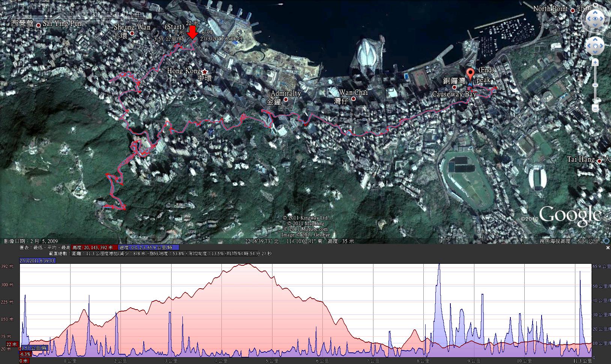The height and width of the screenshot is (364, 611).
Task: Click the '392 米' elevation axis label
Action: [x=6, y=267]
